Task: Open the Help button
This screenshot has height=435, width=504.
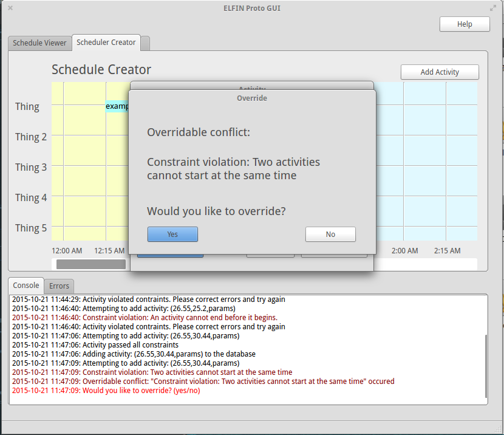Action: pos(465,24)
